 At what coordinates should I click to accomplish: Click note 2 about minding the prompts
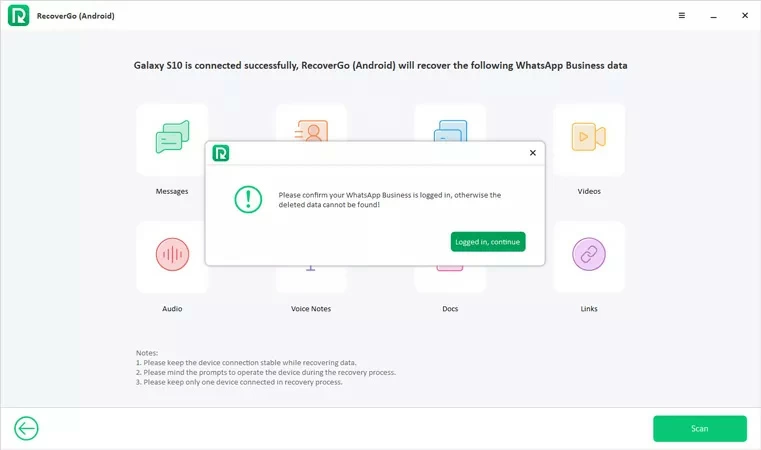tap(266, 372)
